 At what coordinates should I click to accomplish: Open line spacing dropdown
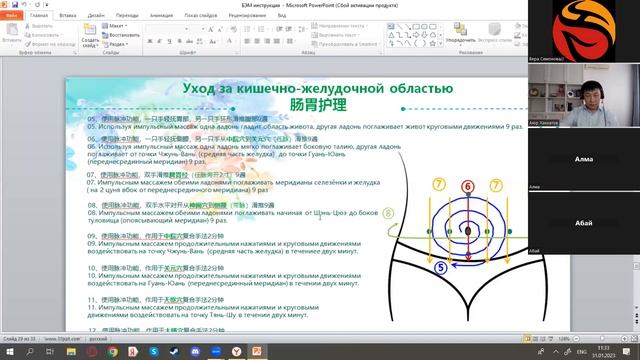[x=302, y=29]
